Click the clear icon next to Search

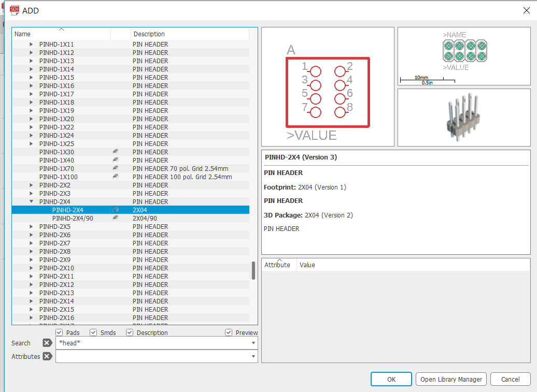tap(47, 343)
